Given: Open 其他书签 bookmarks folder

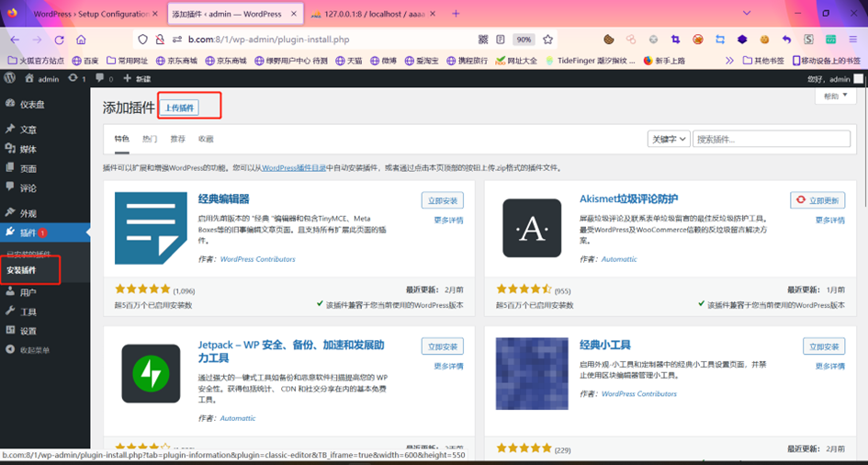Looking at the screenshot, I should pyautogui.click(x=763, y=61).
